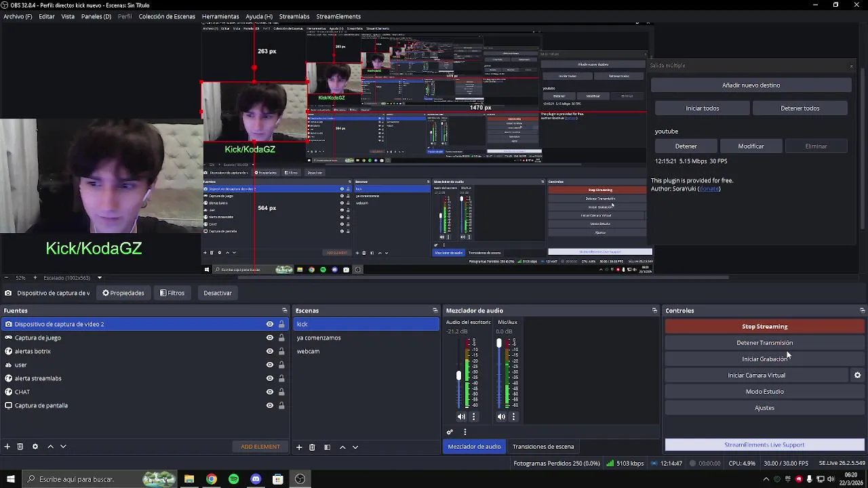Image resolution: width=868 pixels, height=488 pixels.
Task: Click Iniciar Cámara Virtual button
Action: tap(757, 375)
